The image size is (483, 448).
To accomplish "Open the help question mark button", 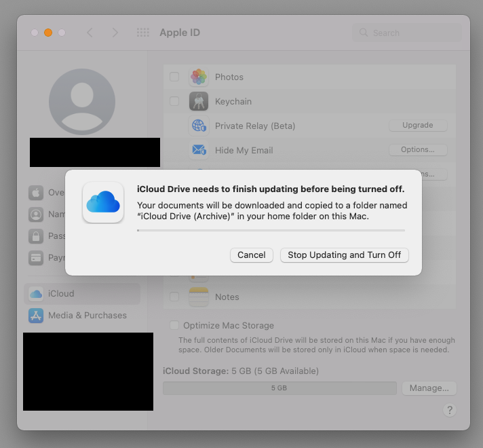I will (450, 410).
